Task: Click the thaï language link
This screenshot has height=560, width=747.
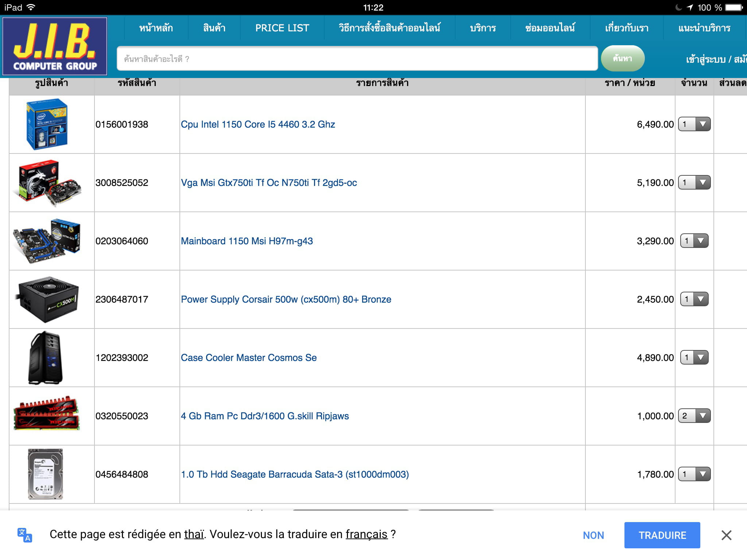Action: 194,534
